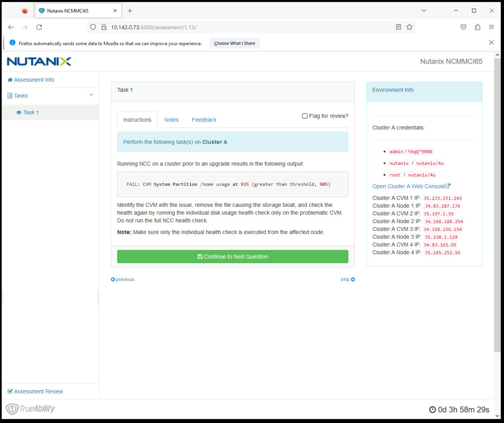The image size is (504, 423).
Task: Open Assessment Info in sidebar
Action: [31, 80]
